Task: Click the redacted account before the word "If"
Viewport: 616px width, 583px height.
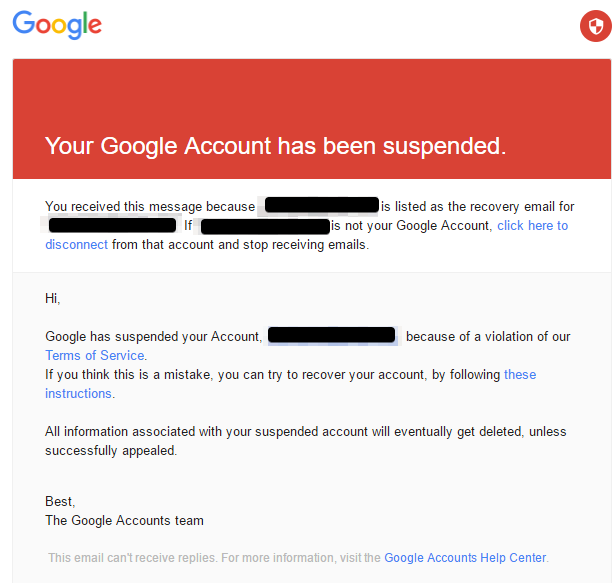Action: (112, 226)
